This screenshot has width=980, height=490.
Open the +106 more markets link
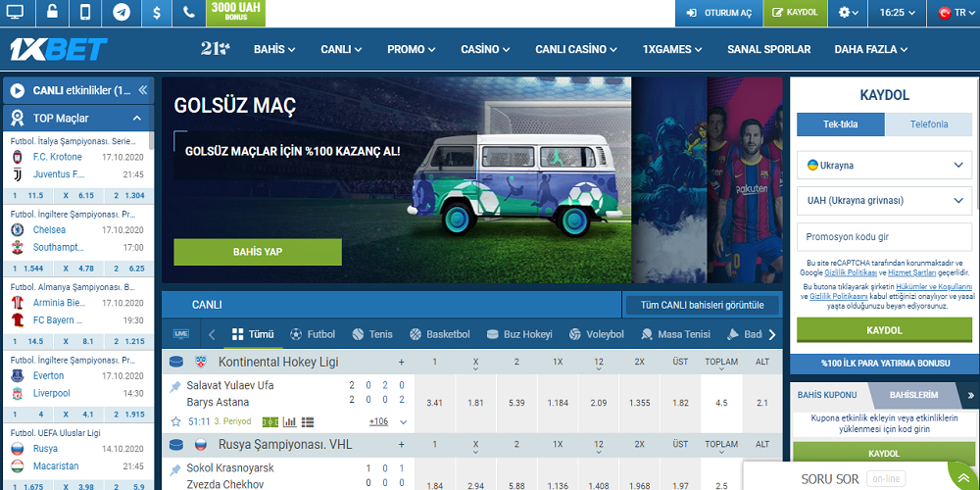pos(378,421)
